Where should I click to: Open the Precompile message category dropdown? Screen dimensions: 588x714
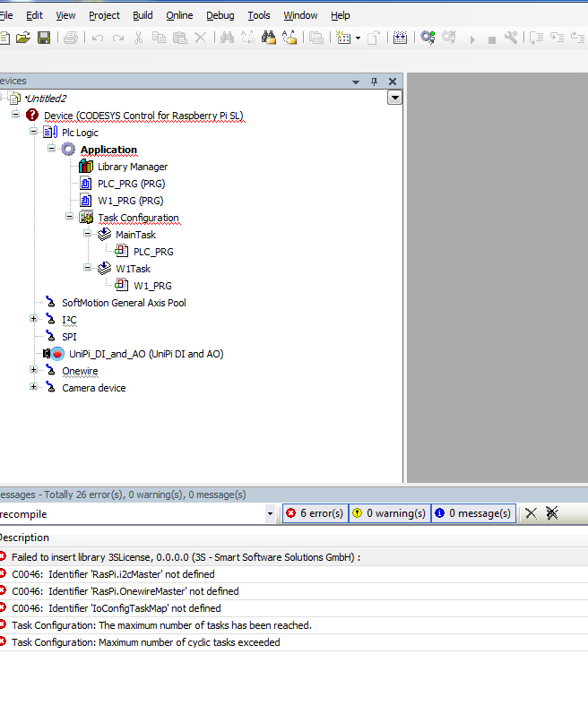tap(271, 514)
